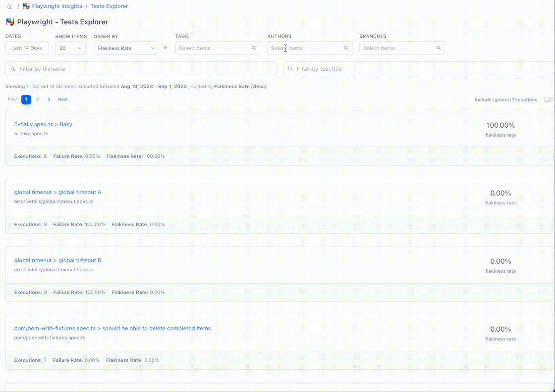The image size is (555, 392).
Task: Click the search icon in Branches field
Action: point(438,48)
